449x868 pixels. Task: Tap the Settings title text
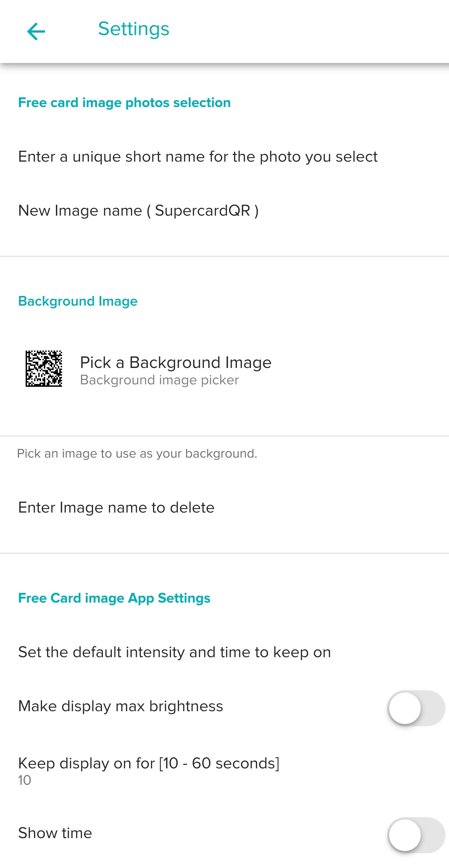[x=133, y=29]
